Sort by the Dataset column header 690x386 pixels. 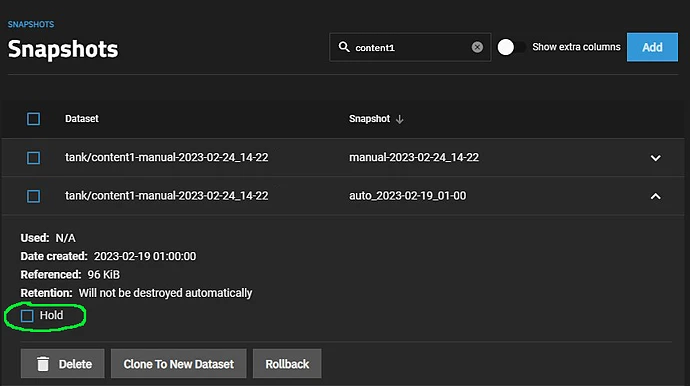pos(82,119)
